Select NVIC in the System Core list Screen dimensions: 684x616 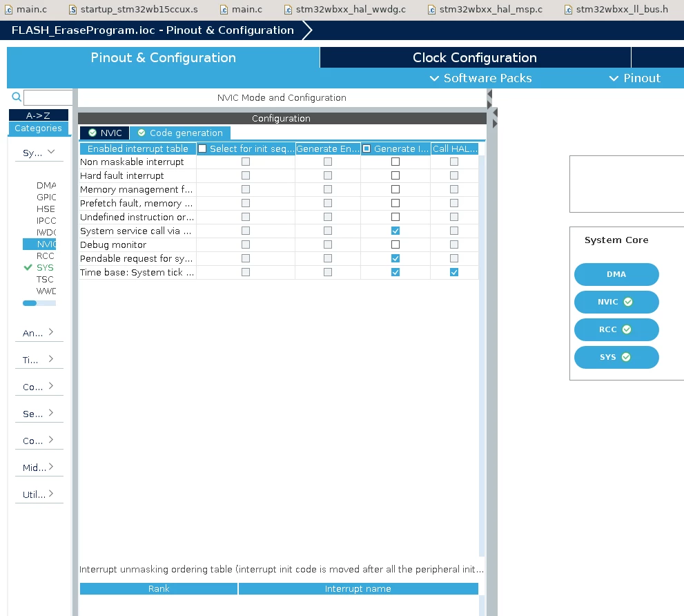click(40, 244)
